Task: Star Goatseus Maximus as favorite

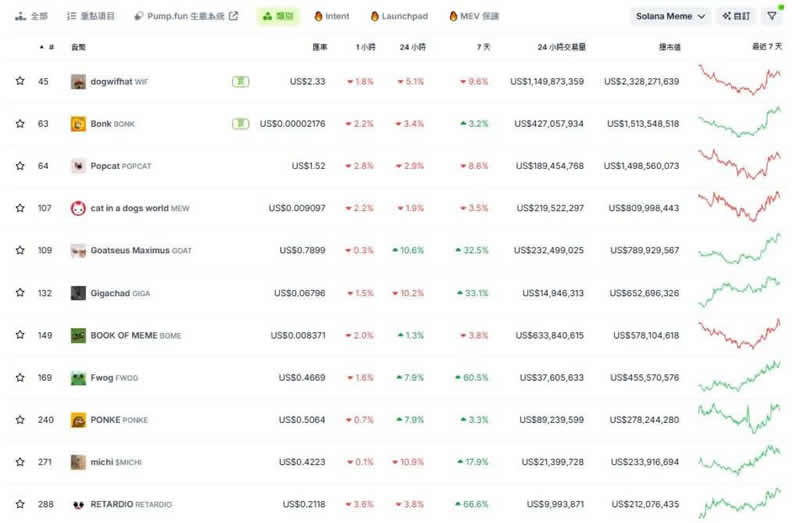Action: pos(20,251)
